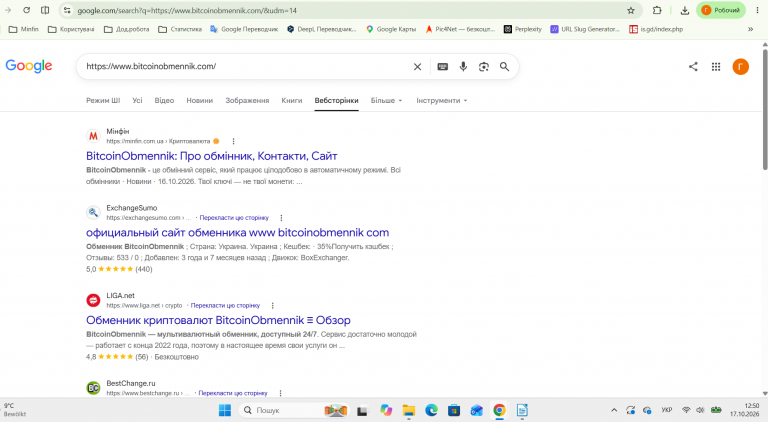Show more bookmarks with double chevron
The width and height of the screenshot is (768, 422).
point(750,29)
